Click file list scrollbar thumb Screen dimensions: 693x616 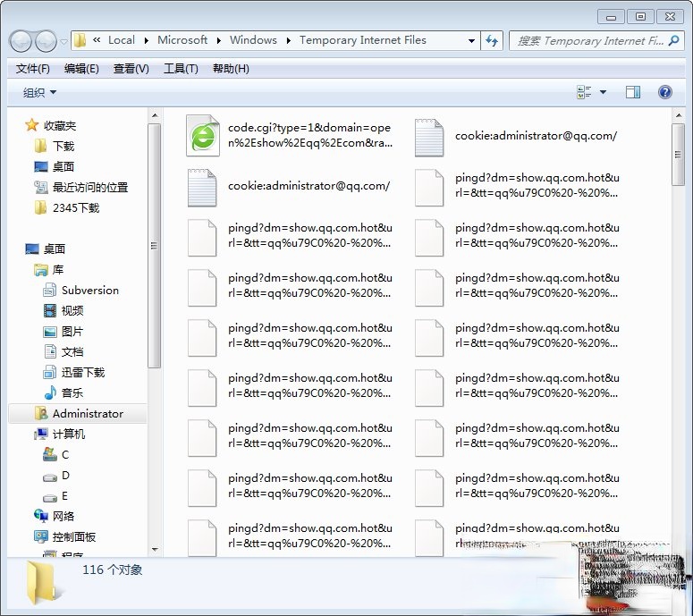[x=678, y=155]
